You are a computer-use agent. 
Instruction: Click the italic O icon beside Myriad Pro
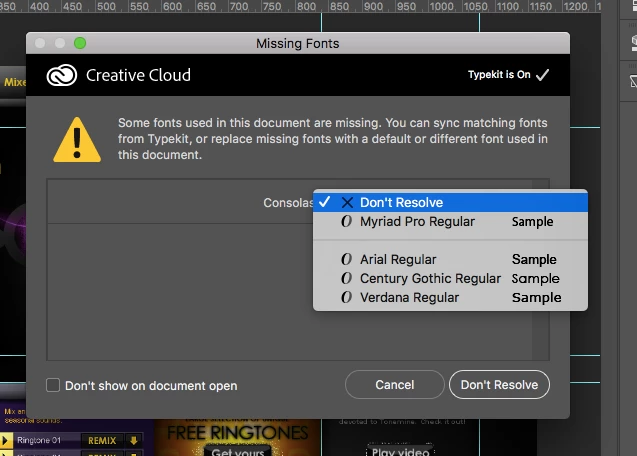point(347,221)
